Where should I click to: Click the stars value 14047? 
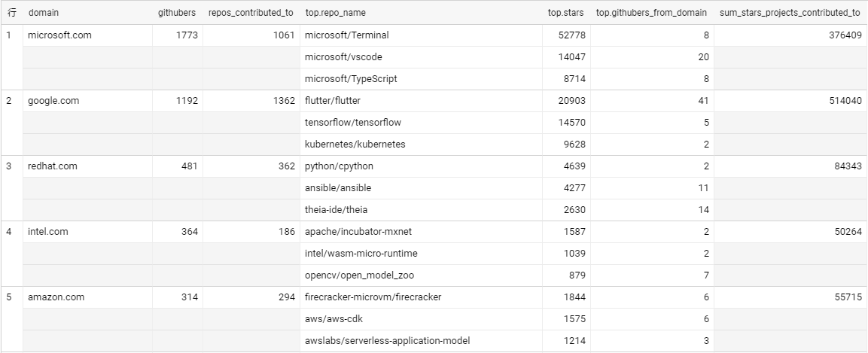click(574, 57)
